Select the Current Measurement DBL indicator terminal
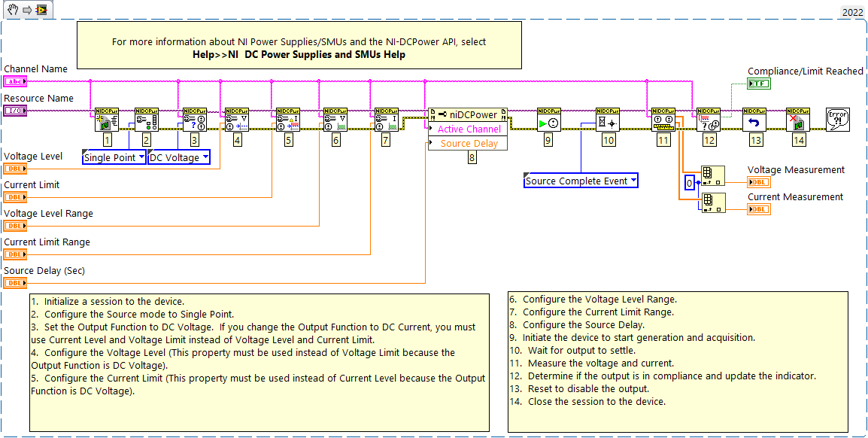The image size is (868, 438). click(x=759, y=209)
